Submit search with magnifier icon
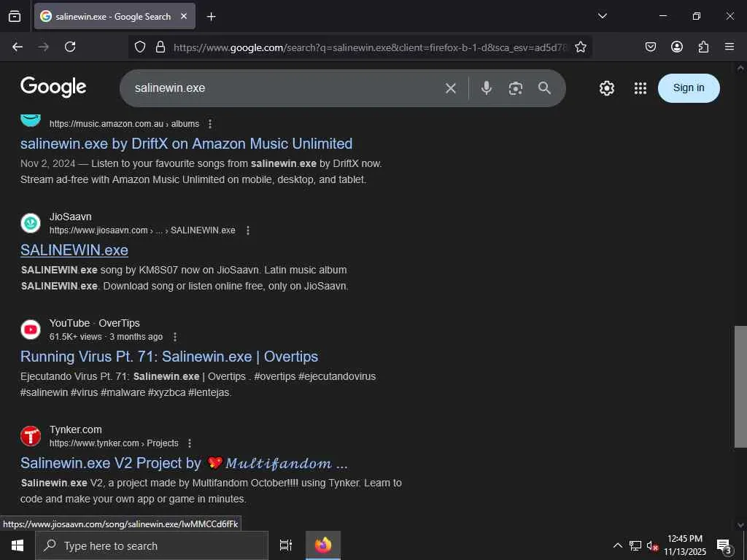The image size is (747, 560). point(544,88)
